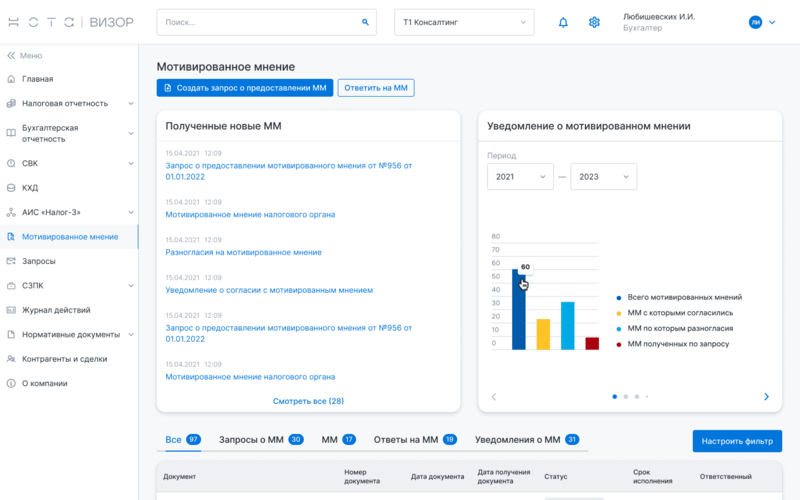Click Создать запрос о предоставлении ММ button
Image resolution: width=800 pixels, height=500 pixels.
pyautogui.click(x=245, y=88)
